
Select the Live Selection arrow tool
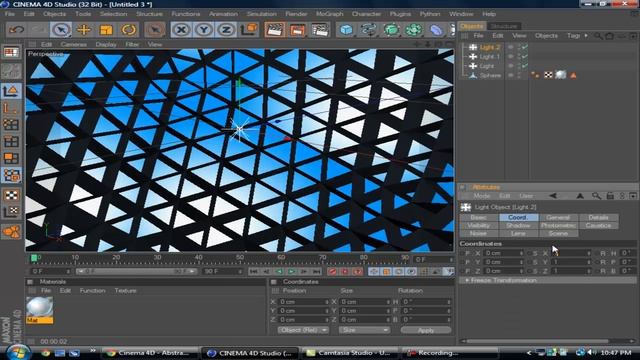coord(61,30)
